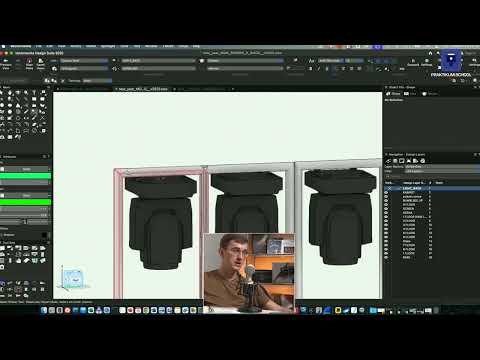Screen dimensions: 480x360
Task: Select the left moving head fixture in drawing
Action: point(161,222)
